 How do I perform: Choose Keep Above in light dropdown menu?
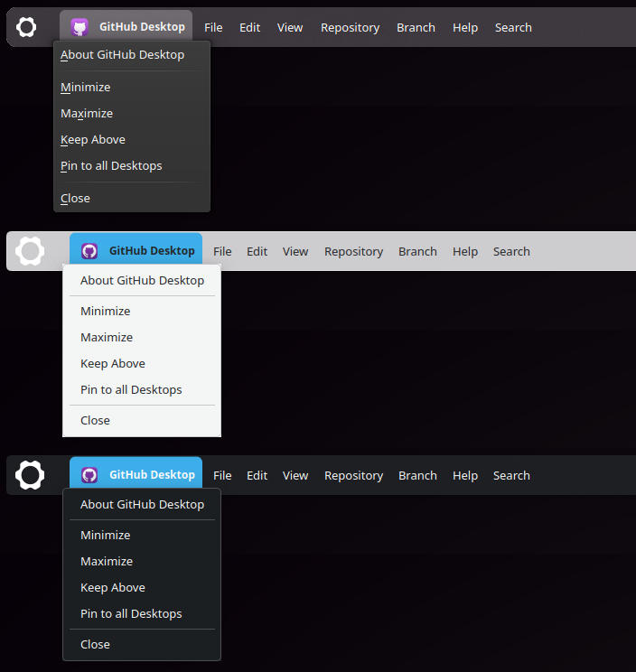142,363
